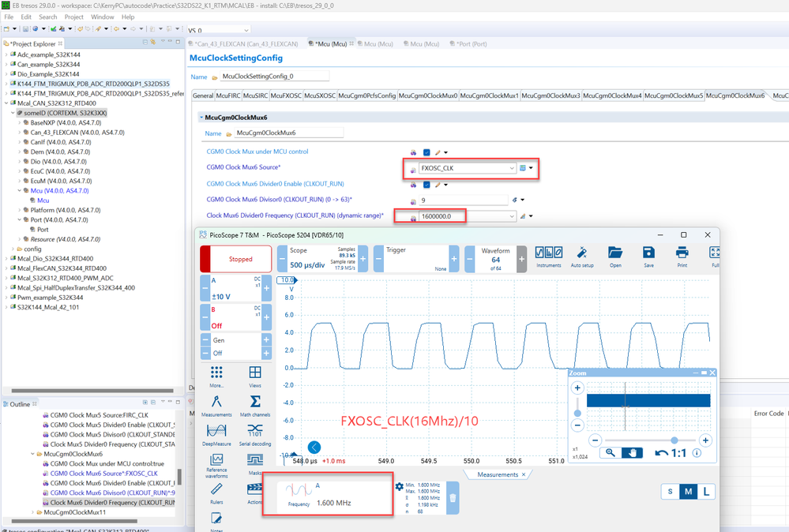This screenshot has width=789, height=532.
Task: Click the McuClockSettingConfig Name field
Action: tap(276, 77)
